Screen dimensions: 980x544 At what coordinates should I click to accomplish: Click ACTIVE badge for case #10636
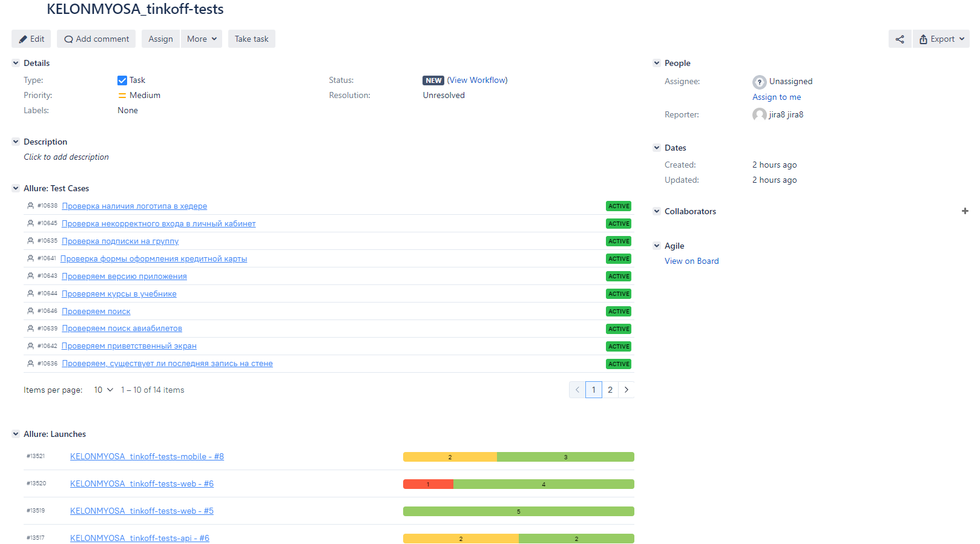click(x=619, y=364)
